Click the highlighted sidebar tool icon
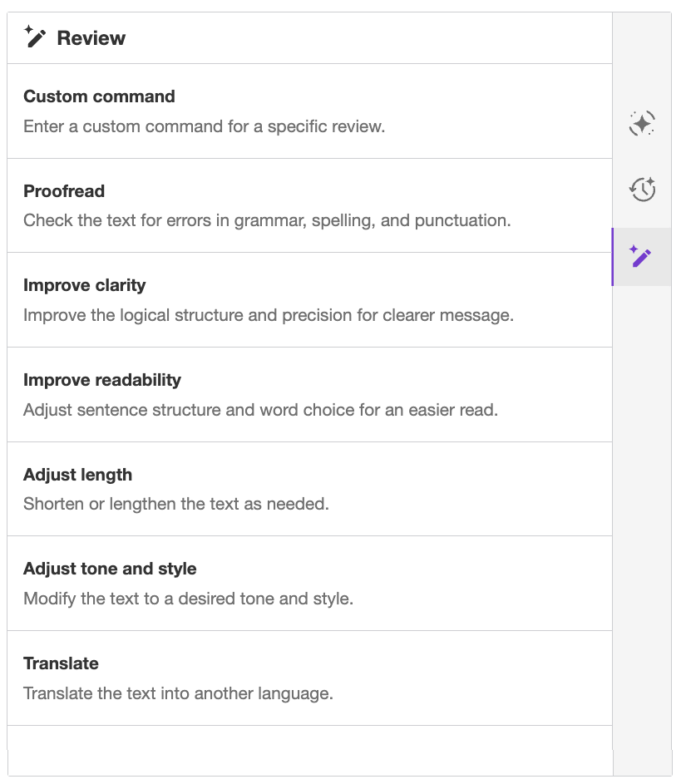 pos(641,256)
